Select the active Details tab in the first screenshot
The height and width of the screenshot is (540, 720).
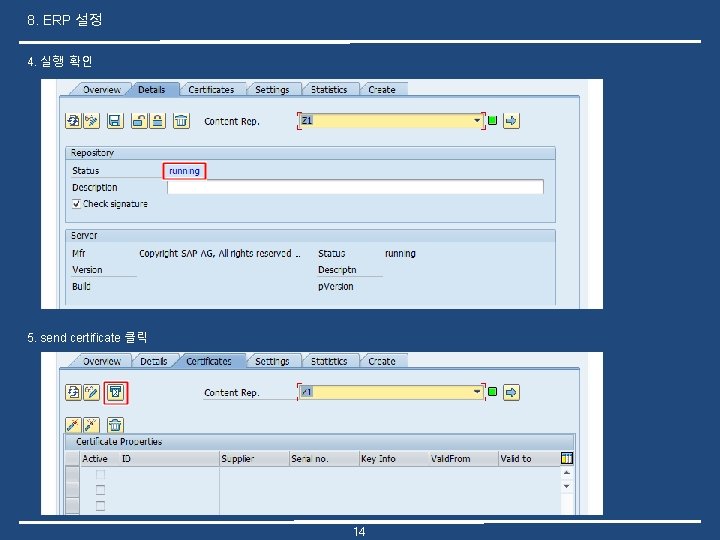[152, 90]
